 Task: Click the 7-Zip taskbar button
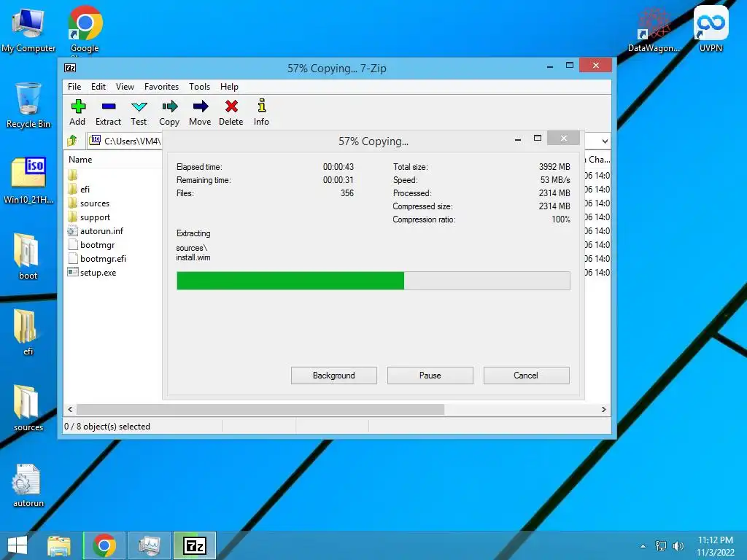tap(195, 545)
